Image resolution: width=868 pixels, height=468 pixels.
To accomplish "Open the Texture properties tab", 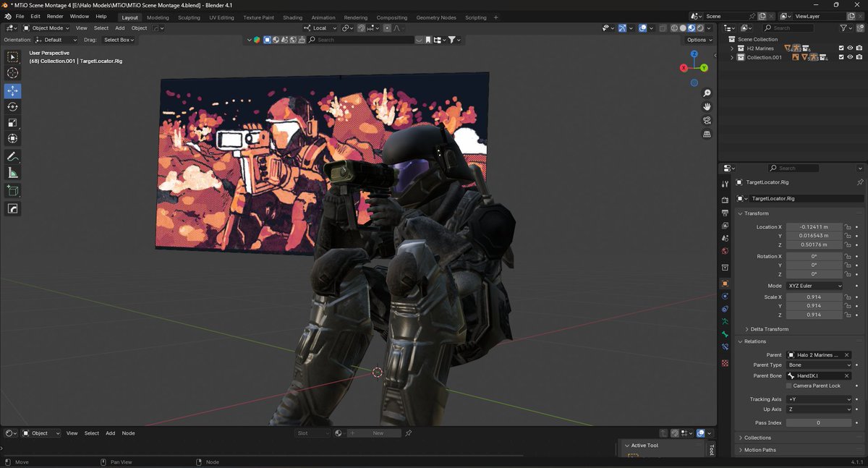I will (725, 362).
